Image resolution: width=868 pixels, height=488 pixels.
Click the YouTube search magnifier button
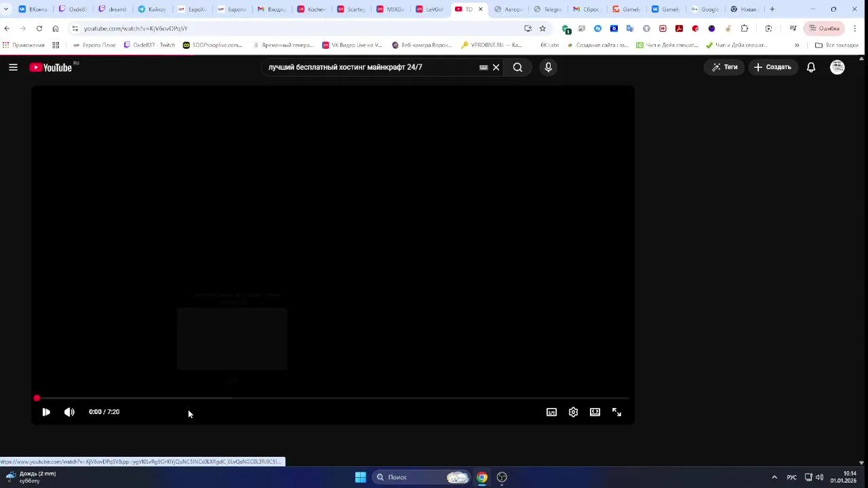pos(517,67)
